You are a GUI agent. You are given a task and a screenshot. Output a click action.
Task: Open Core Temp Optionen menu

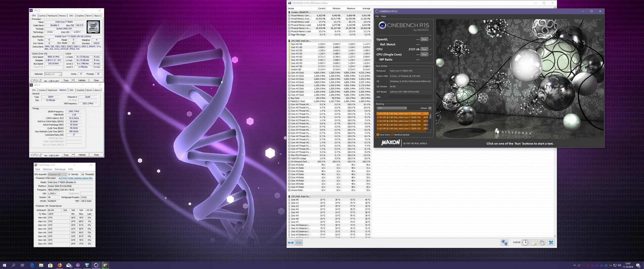(47, 169)
